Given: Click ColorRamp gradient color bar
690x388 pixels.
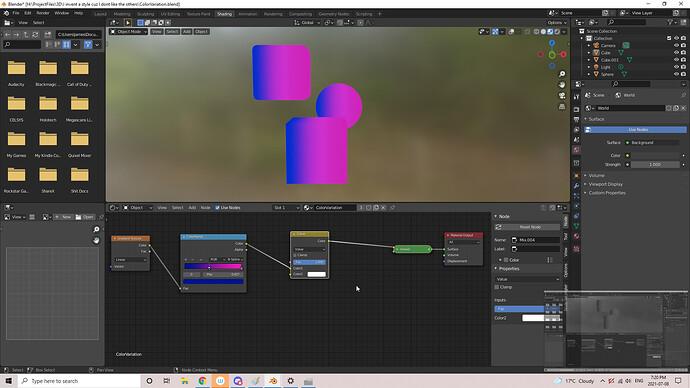Looking at the screenshot, I should coord(213,267).
